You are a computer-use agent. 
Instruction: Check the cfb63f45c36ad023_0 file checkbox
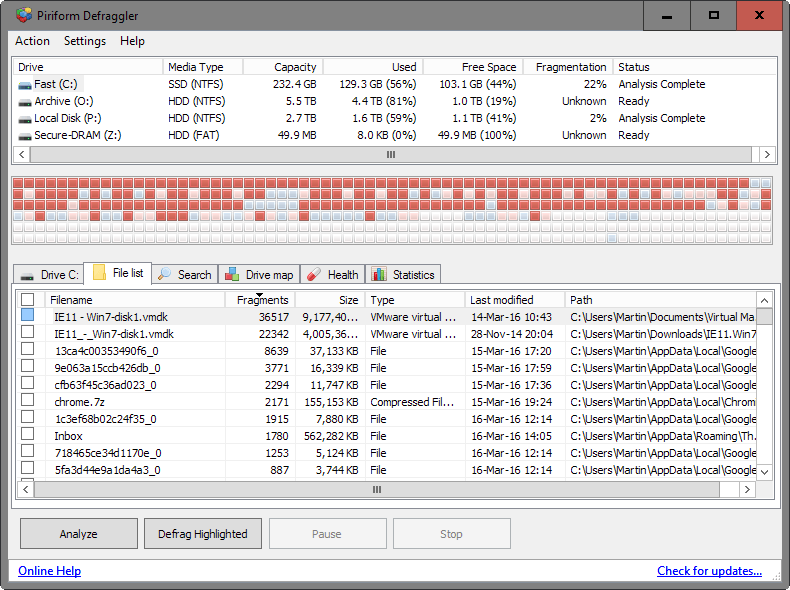[x=27, y=383]
